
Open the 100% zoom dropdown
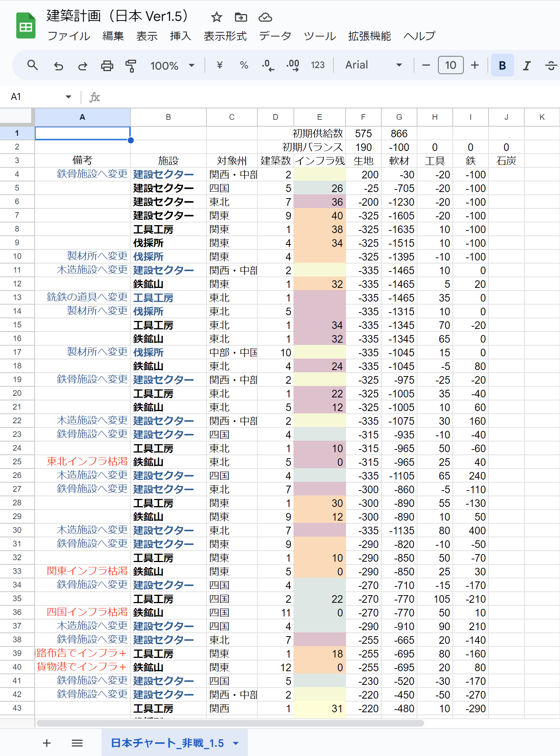(172, 65)
